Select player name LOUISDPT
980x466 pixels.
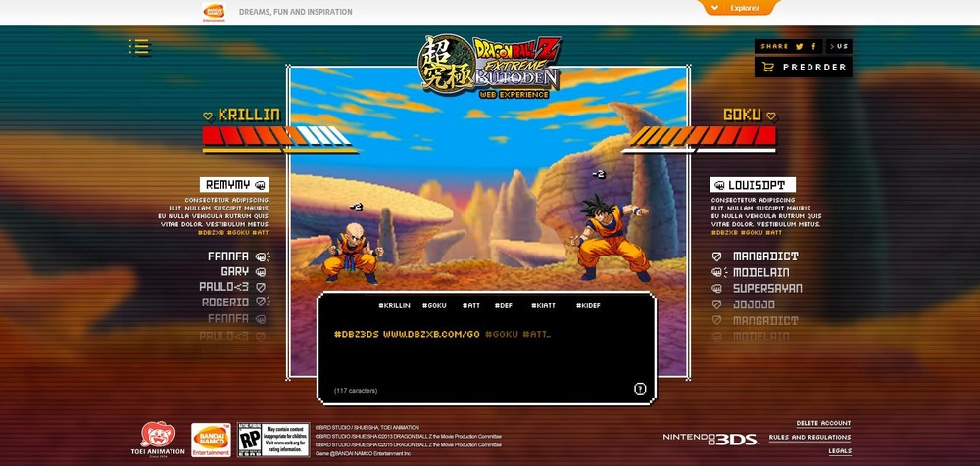point(757,185)
